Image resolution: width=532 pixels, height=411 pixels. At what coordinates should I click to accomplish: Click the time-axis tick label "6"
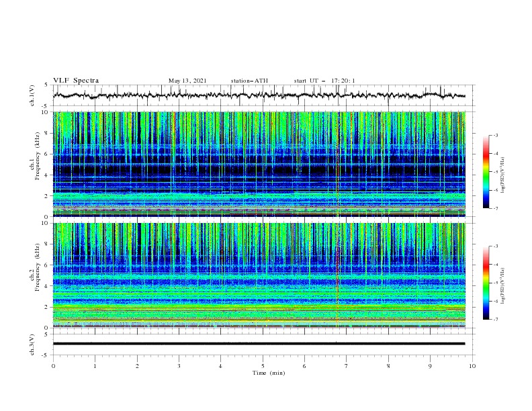click(304, 366)
